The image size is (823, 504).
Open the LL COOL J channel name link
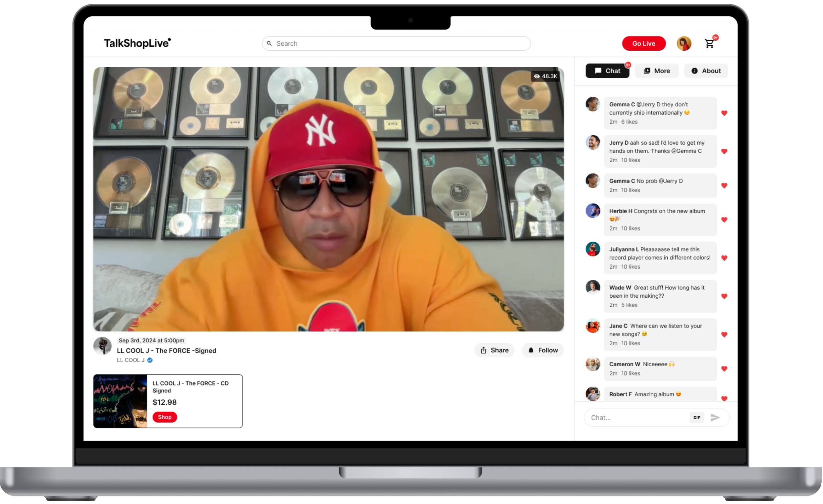coord(131,361)
